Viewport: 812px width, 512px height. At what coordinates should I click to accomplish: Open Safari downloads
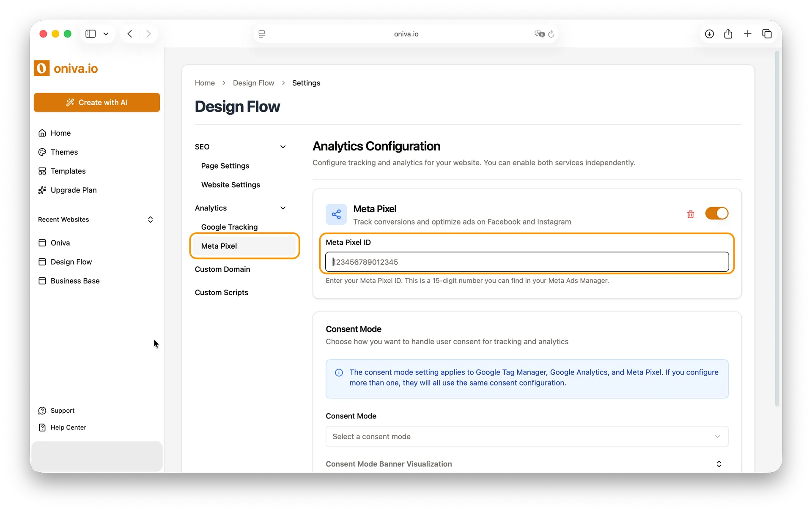[x=709, y=34]
